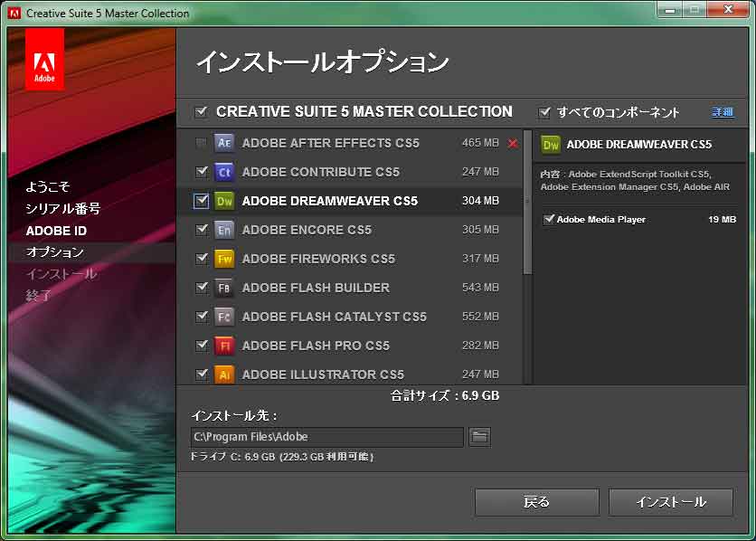Uncheck Adobe Encore CS5

[x=202, y=230]
